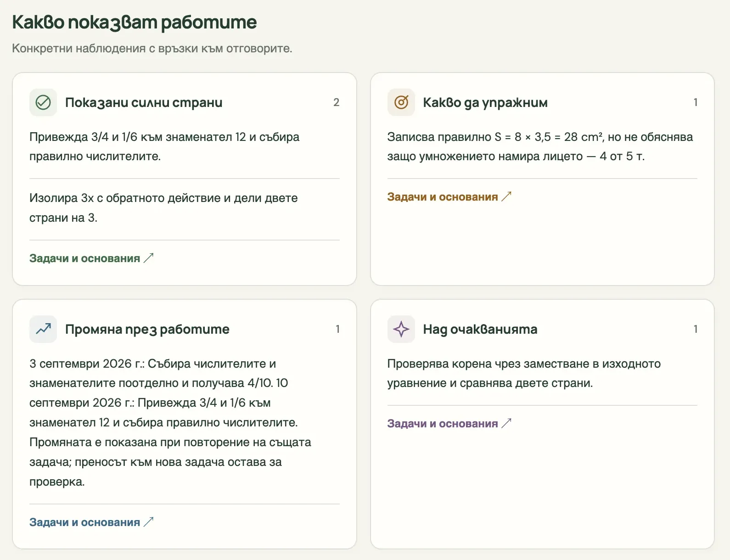Click the heading Какво показват работите
Viewport: 730px width, 560px height.
point(135,22)
